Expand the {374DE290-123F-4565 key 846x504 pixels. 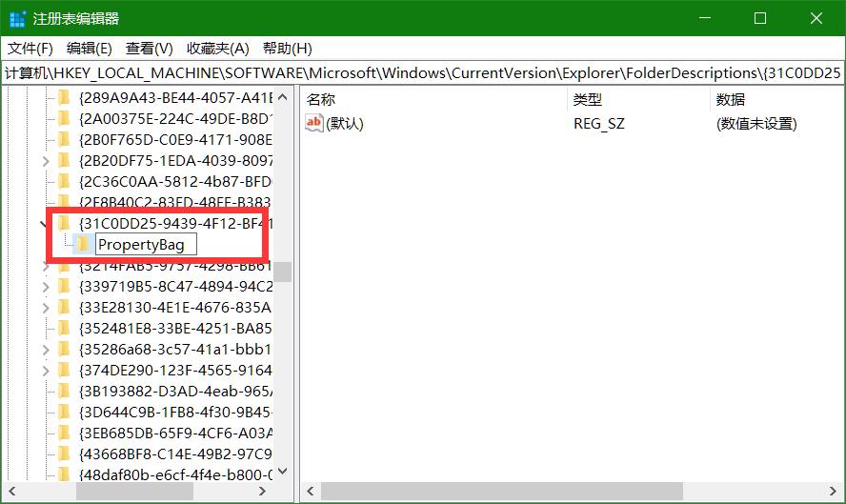coord(46,370)
